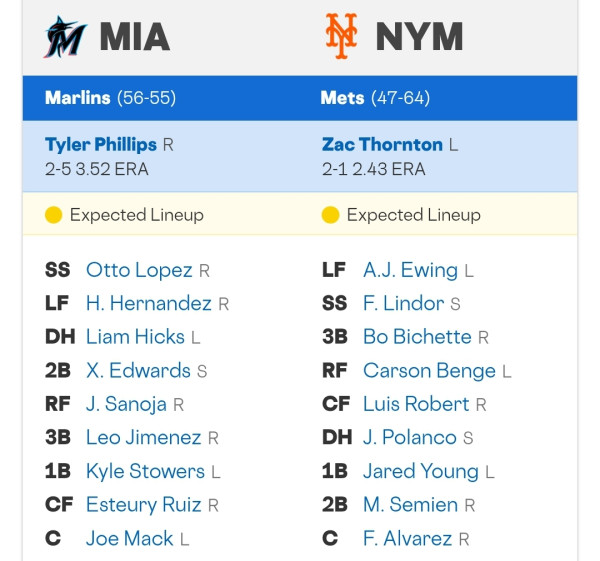Click the Marlins (56-55) team header
This screenshot has width=600, height=561.
point(111,98)
